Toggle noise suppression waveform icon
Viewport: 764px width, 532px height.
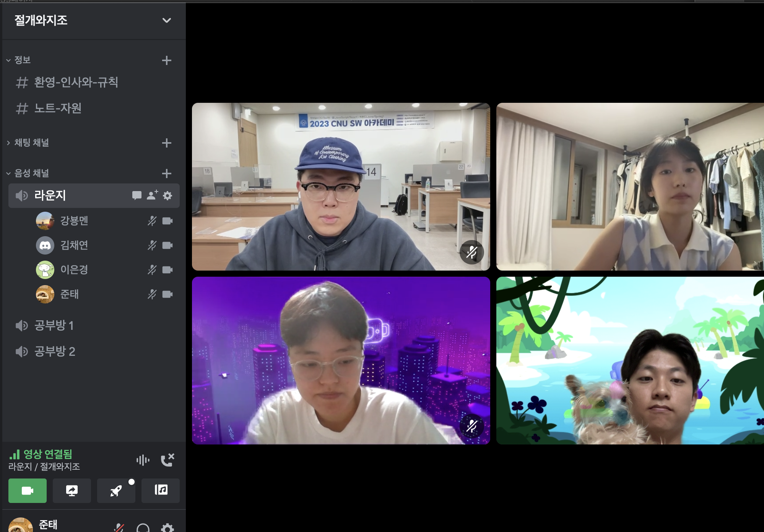click(x=143, y=460)
